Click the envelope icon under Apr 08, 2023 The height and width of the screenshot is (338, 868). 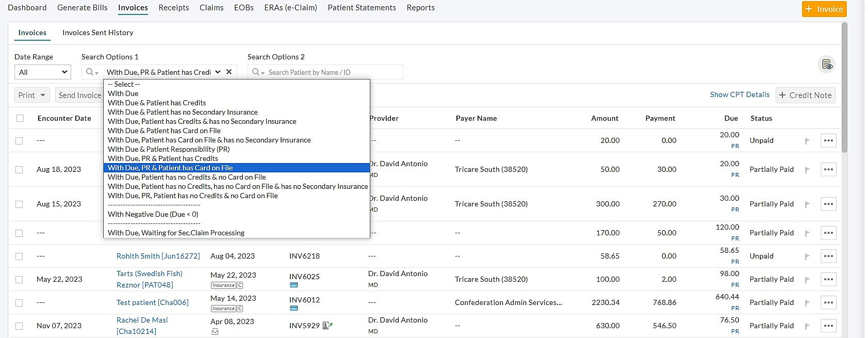tap(215, 332)
